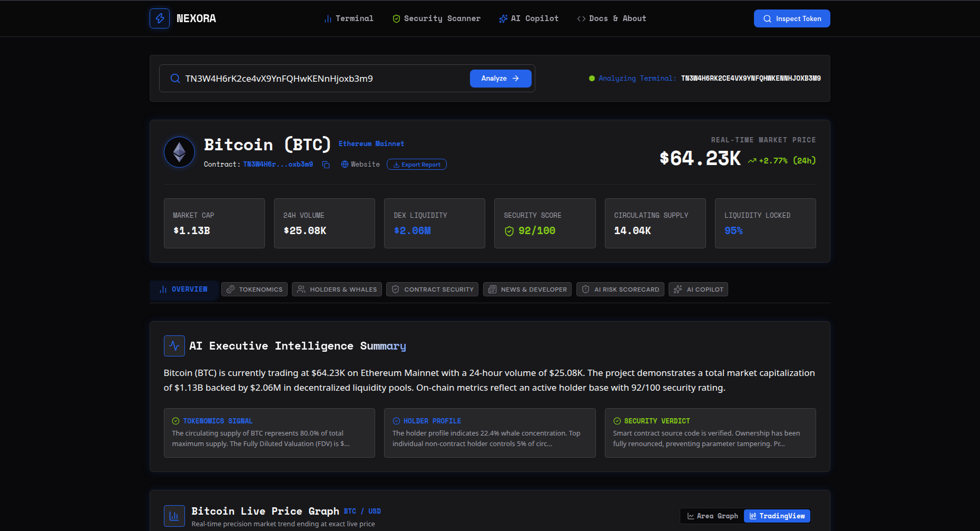Click the NEXORA lightning bolt logo

pyautogui.click(x=160, y=18)
